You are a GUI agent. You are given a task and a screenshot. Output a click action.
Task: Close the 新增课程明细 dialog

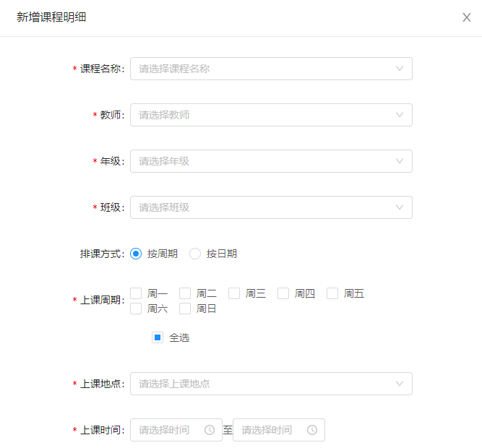pyautogui.click(x=466, y=17)
